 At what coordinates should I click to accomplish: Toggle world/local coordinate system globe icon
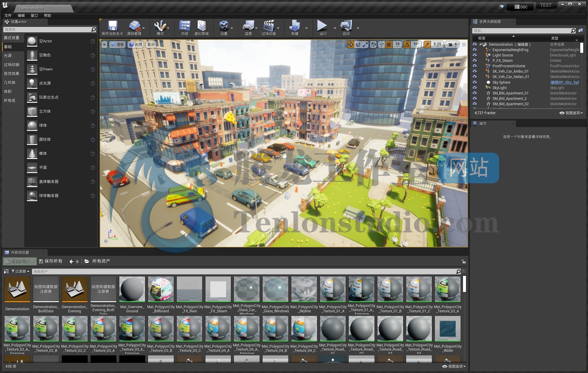pos(373,45)
